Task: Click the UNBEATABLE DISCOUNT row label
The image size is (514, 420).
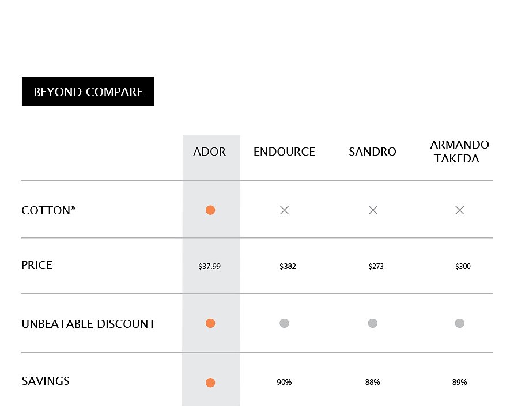Action: (89, 324)
